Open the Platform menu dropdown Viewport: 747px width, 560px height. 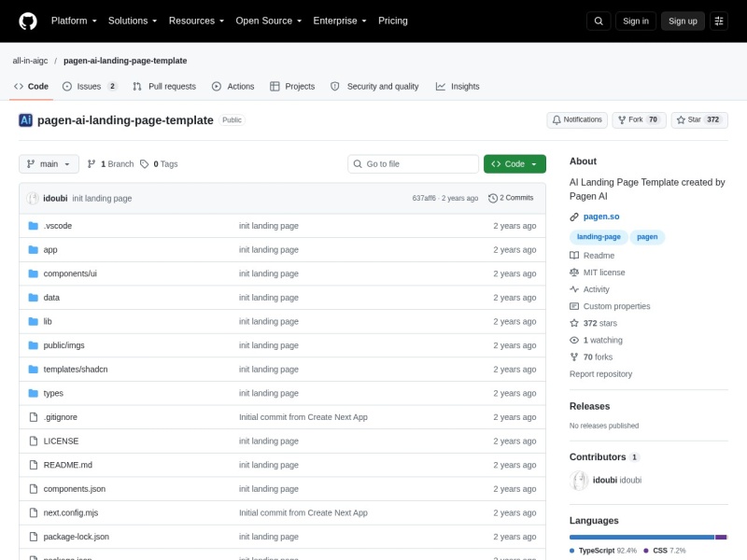(74, 21)
